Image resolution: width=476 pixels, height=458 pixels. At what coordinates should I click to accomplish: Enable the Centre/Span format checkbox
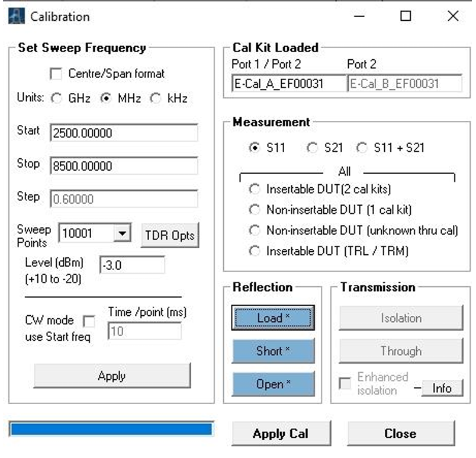[x=57, y=74]
